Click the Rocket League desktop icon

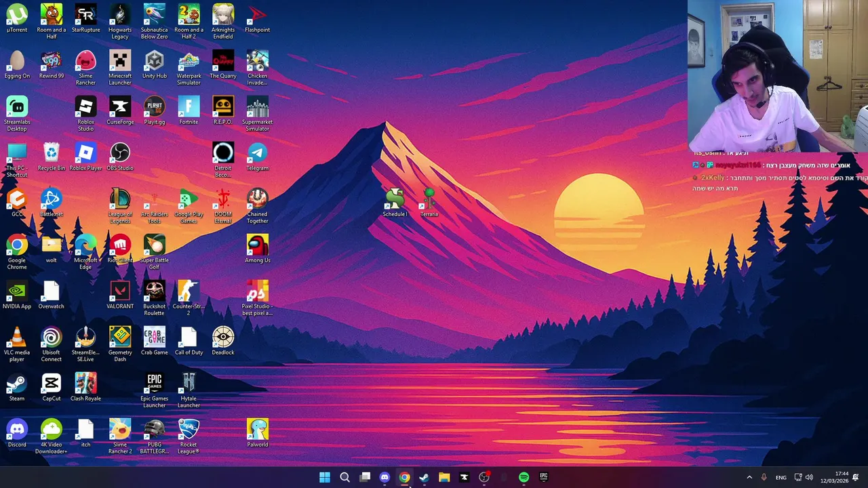click(x=189, y=436)
